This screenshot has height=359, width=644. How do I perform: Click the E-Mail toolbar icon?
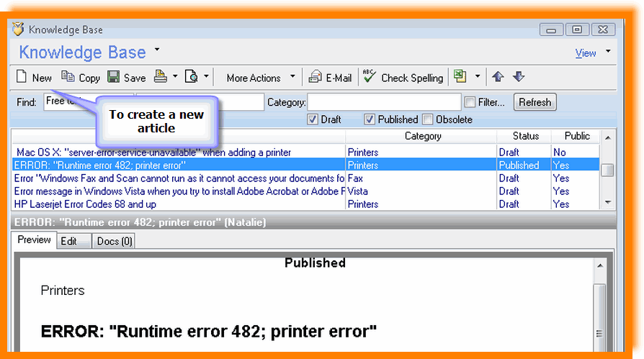[316, 77]
